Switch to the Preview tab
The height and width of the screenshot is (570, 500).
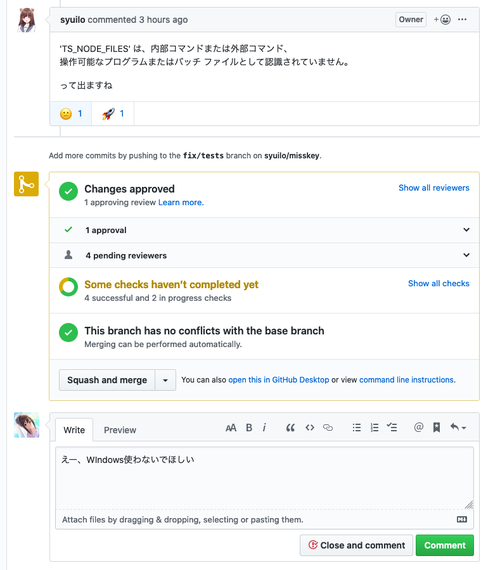coord(120,430)
